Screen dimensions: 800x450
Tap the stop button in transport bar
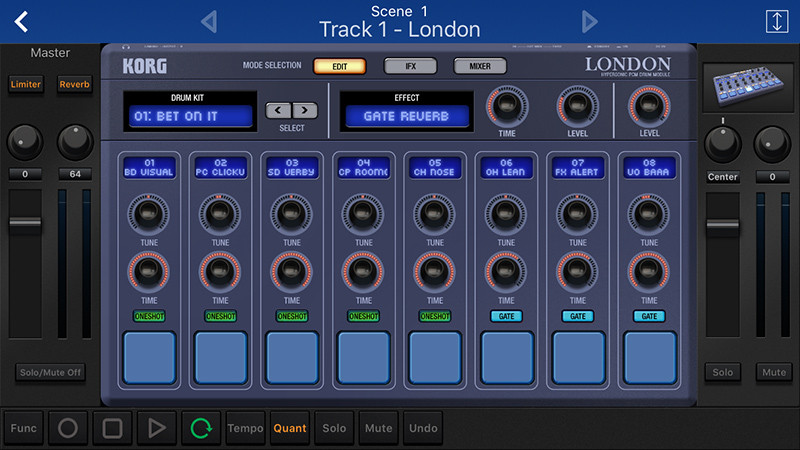click(112, 428)
